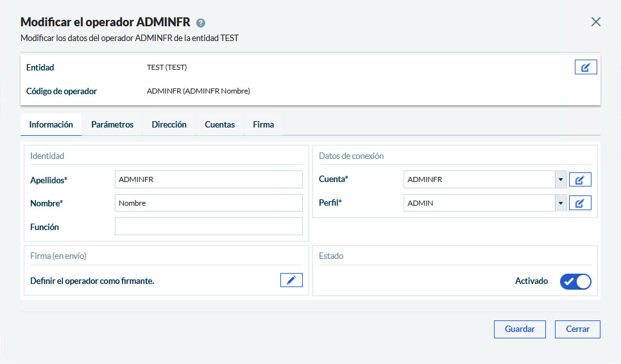Open the Cuentas tab

(x=219, y=125)
